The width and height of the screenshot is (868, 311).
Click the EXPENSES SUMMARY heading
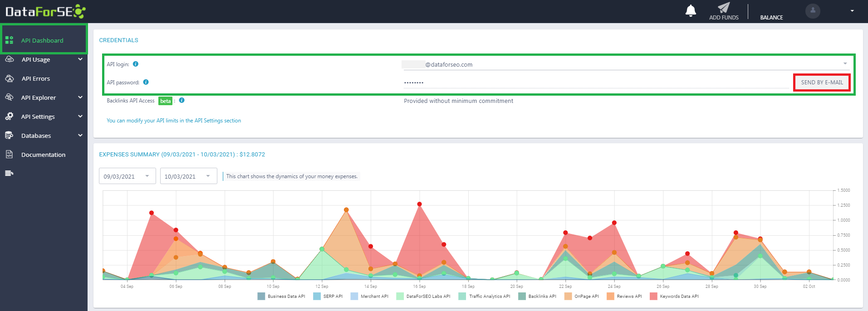(182, 155)
